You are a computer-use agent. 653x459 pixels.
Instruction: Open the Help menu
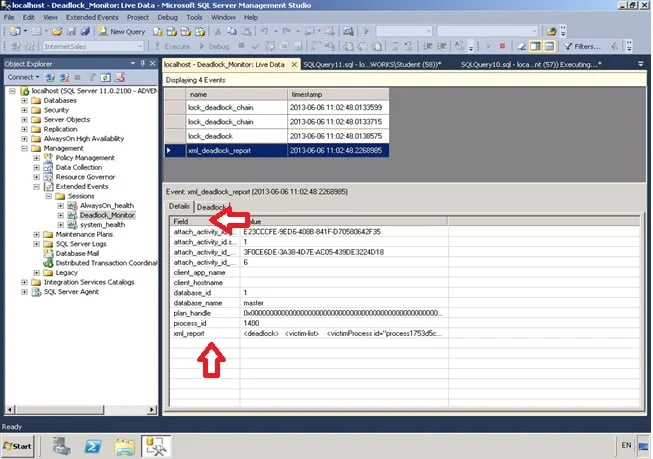(251, 17)
